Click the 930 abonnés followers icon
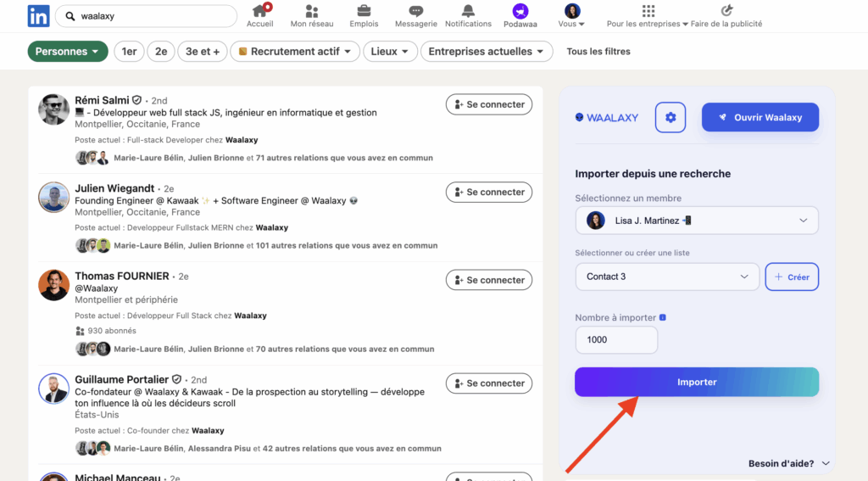 pyautogui.click(x=80, y=331)
